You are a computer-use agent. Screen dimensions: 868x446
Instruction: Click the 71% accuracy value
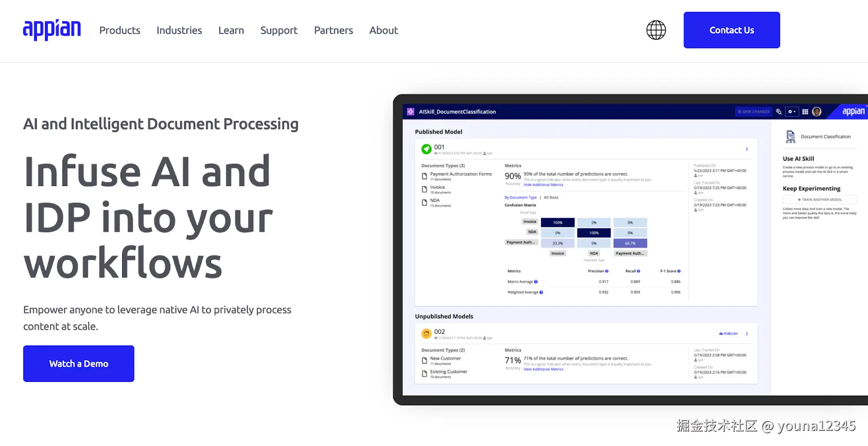[513, 360]
